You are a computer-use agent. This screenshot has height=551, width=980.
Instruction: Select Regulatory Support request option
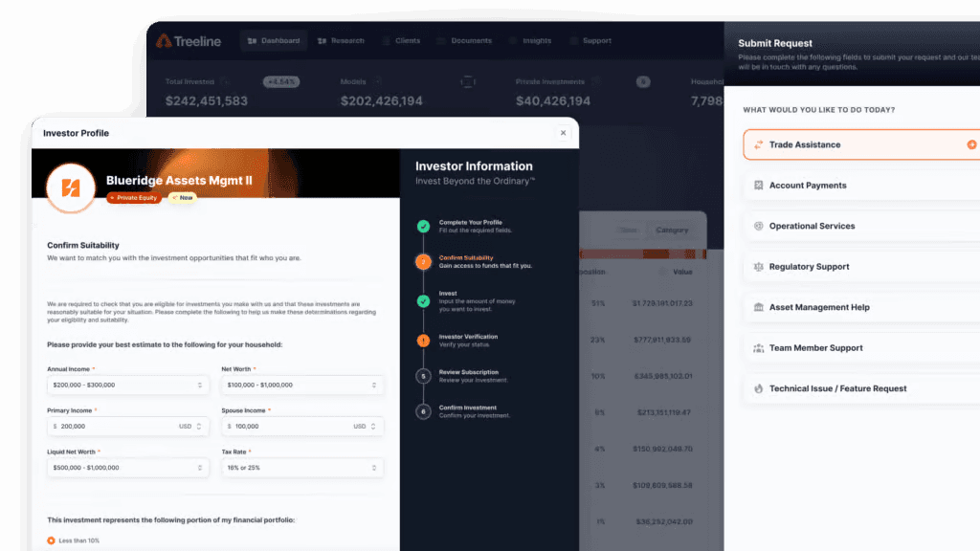pyautogui.click(x=862, y=267)
